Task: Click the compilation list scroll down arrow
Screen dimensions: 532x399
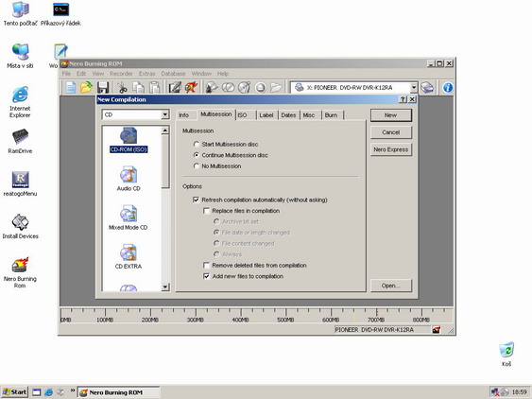Action: tap(165, 286)
